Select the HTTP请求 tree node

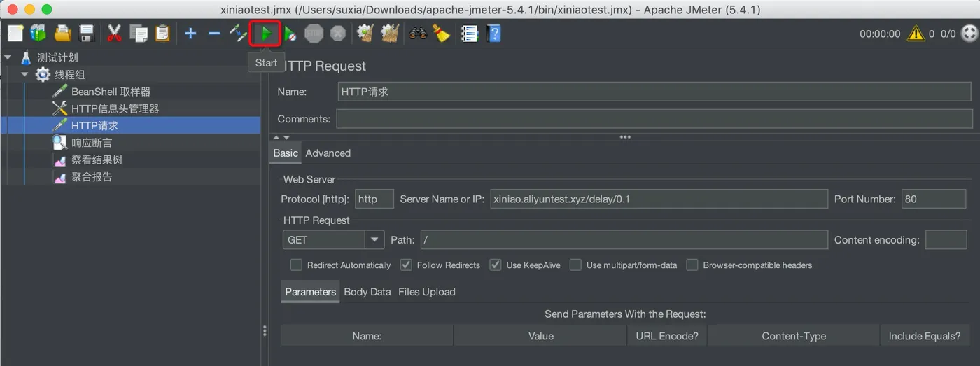pyautogui.click(x=94, y=125)
